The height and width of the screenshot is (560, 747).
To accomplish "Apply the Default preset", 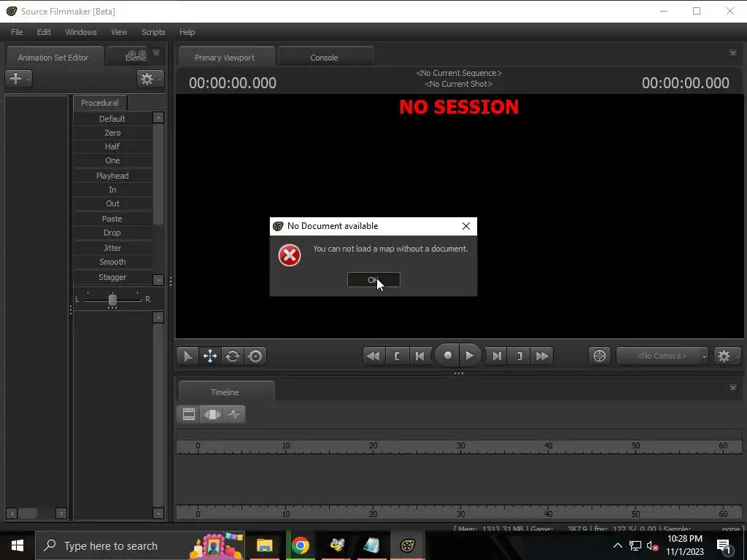I will pyautogui.click(x=112, y=119).
